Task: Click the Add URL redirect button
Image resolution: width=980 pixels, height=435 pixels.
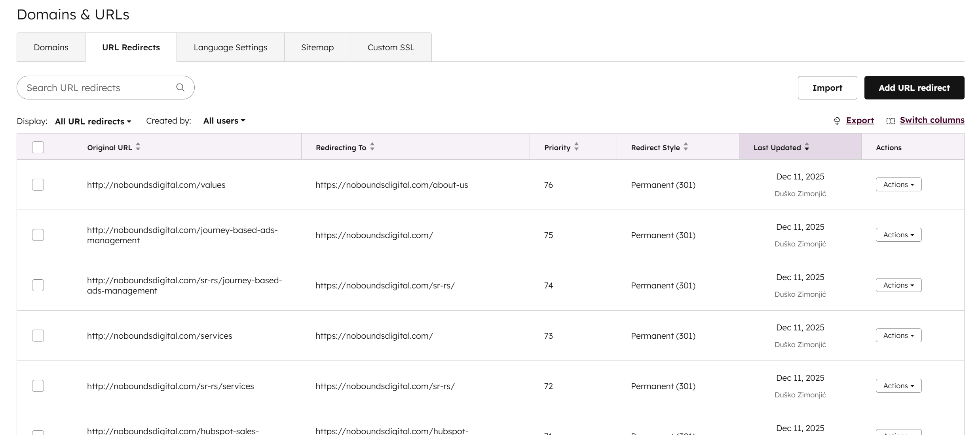Action: pos(914,88)
